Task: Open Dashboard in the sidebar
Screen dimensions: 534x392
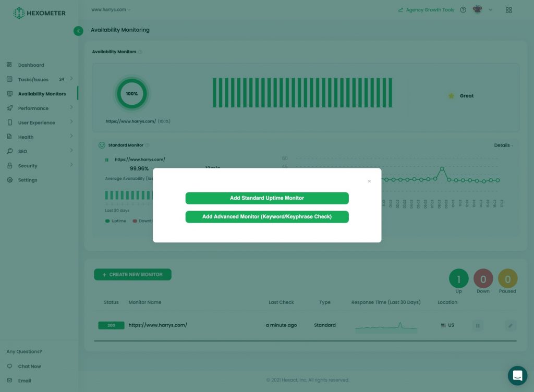Action: pyautogui.click(x=31, y=65)
